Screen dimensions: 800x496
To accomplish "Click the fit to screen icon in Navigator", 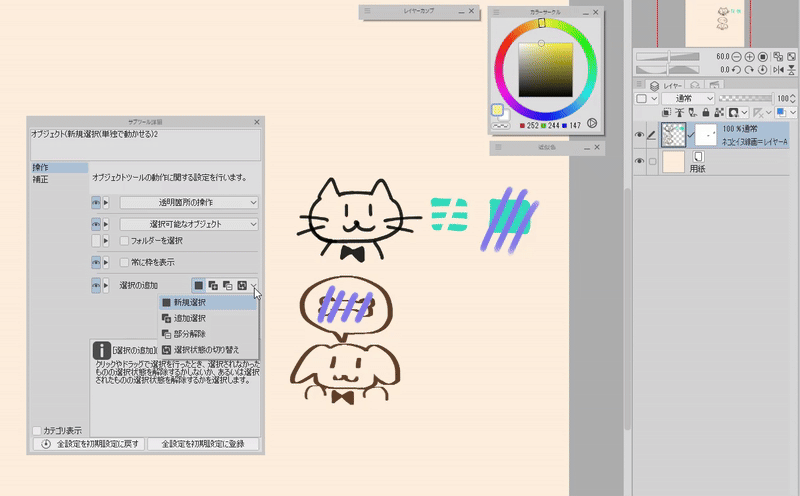I will click(x=778, y=57).
